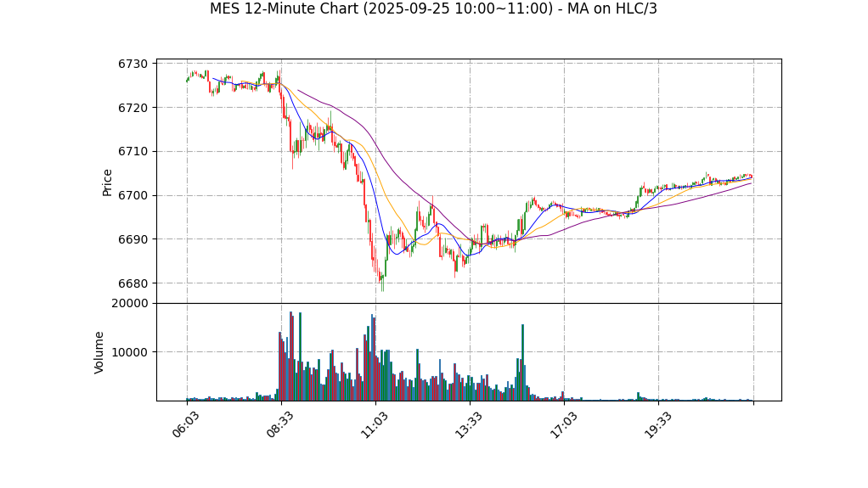Click the 'Price' y-axis label

click(107, 182)
